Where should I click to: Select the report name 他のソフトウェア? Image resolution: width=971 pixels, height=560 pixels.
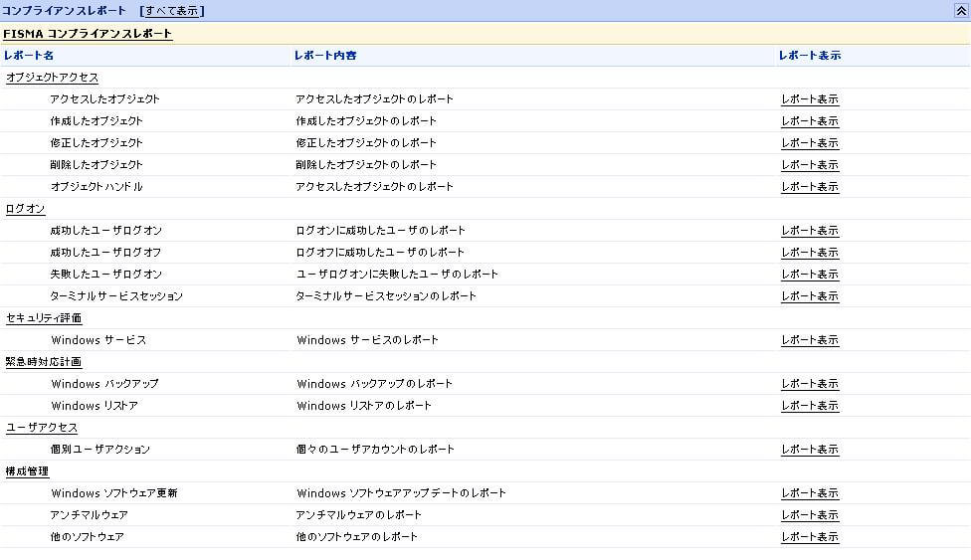87,537
